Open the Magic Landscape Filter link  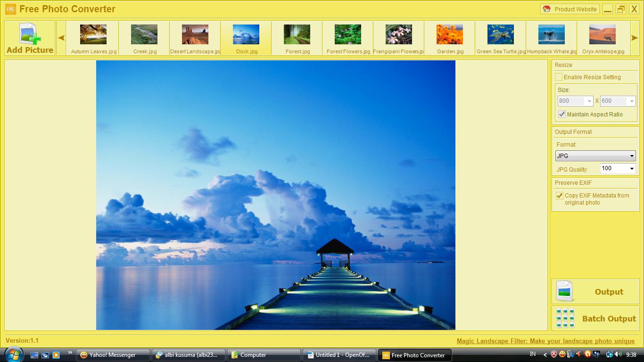point(545,341)
